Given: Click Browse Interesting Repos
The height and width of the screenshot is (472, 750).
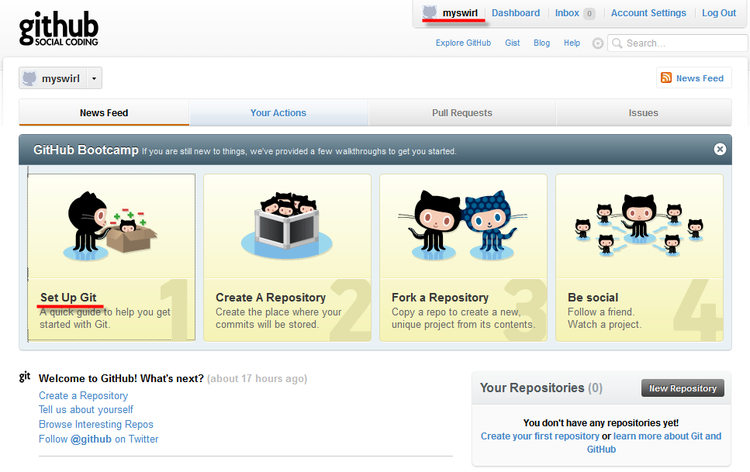Looking at the screenshot, I should coord(96,424).
